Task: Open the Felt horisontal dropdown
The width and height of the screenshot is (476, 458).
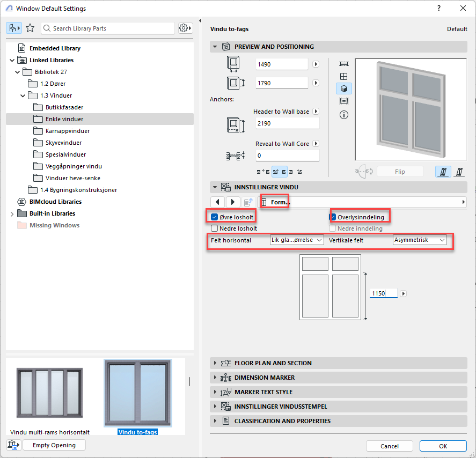Action: [296, 240]
